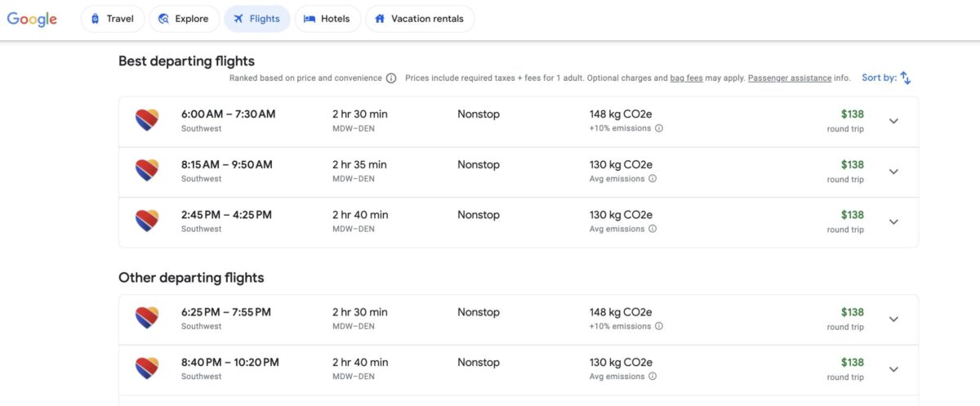980x406 pixels.
Task: Switch to the Explore tab
Action: click(x=184, y=19)
